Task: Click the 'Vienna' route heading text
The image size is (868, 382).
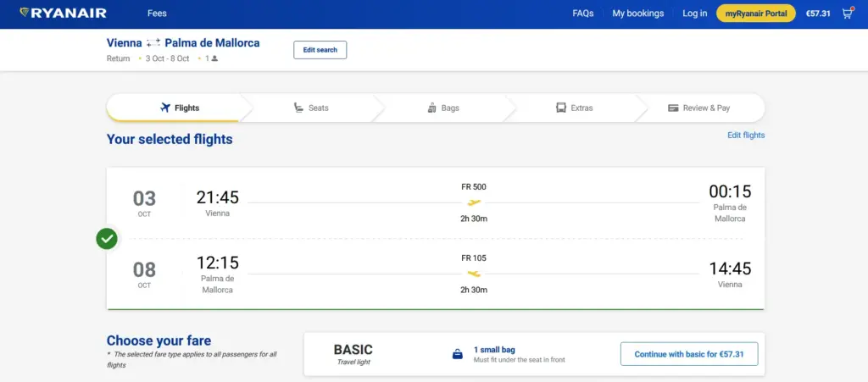Action: 125,43
